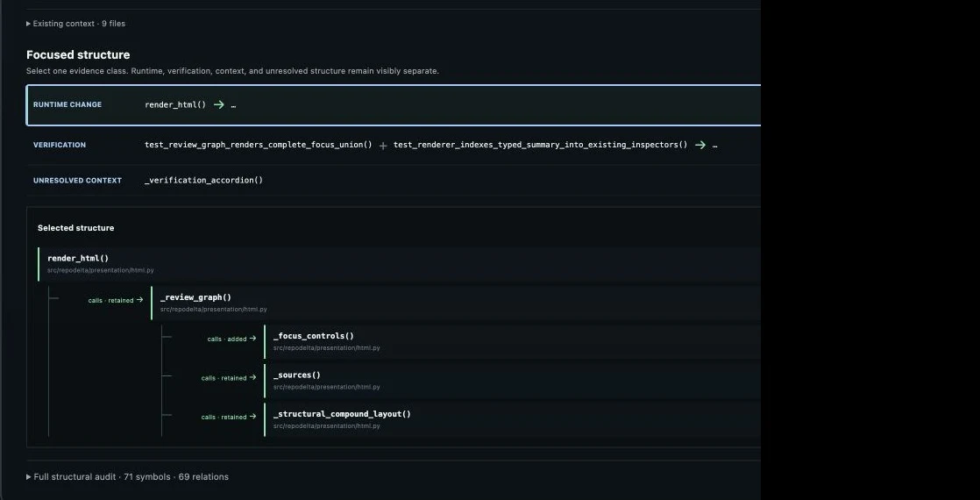Image resolution: width=980 pixels, height=500 pixels.
Task: Click file path under render_html() node
Action: (101, 270)
